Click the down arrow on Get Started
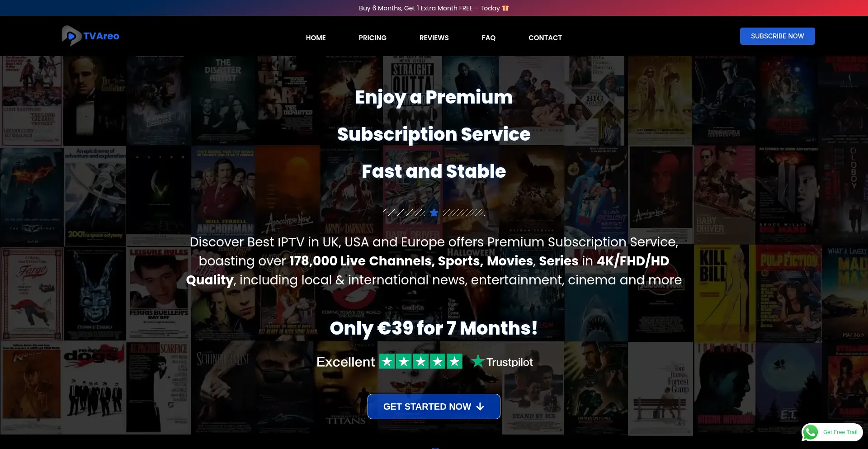This screenshot has height=449, width=868. click(x=480, y=406)
